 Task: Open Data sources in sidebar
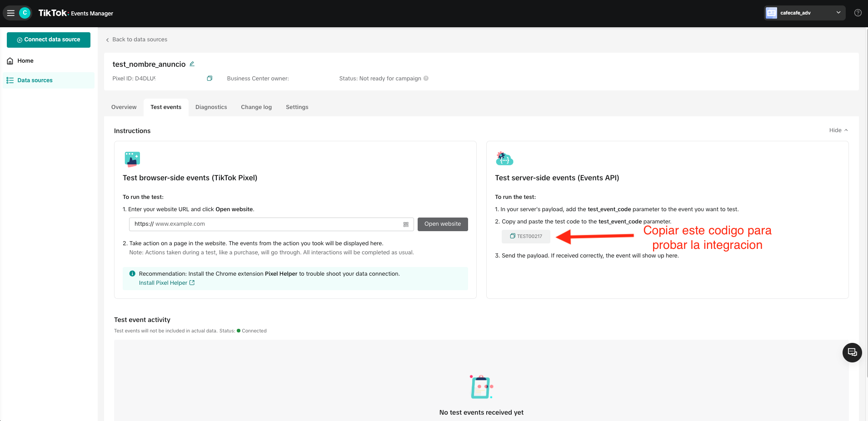(x=49, y=80)
